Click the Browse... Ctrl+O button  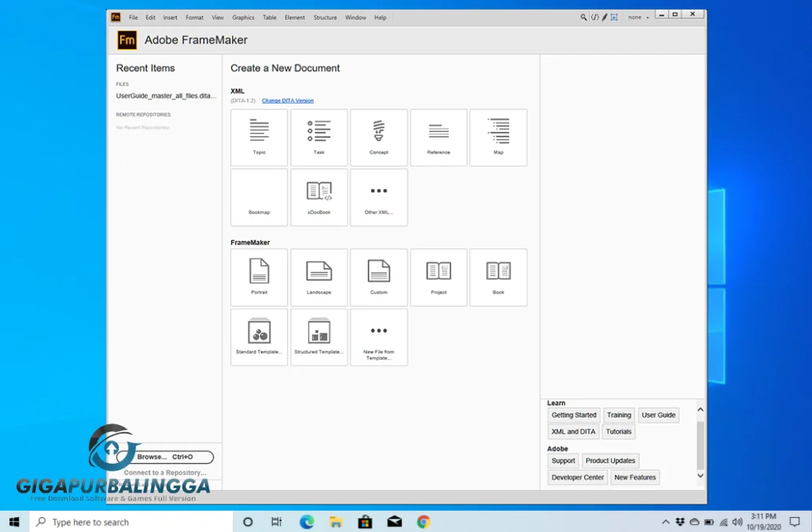coord(165,457)
